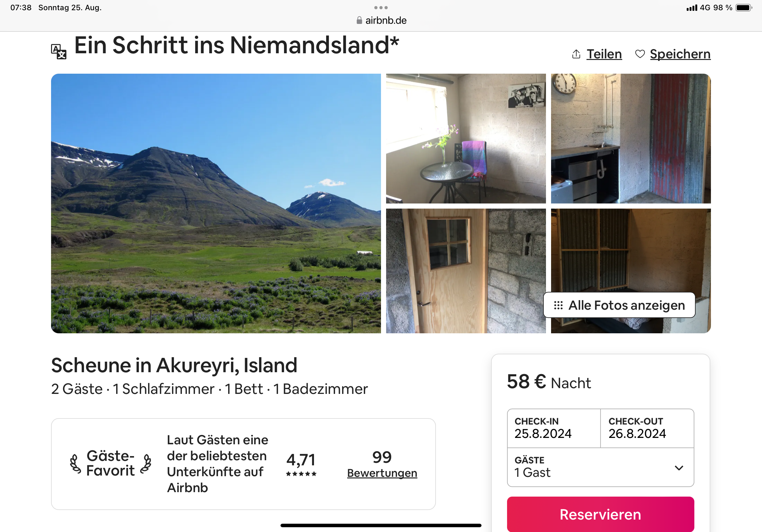Click the grid dots icon on photos button

[558, 305]
